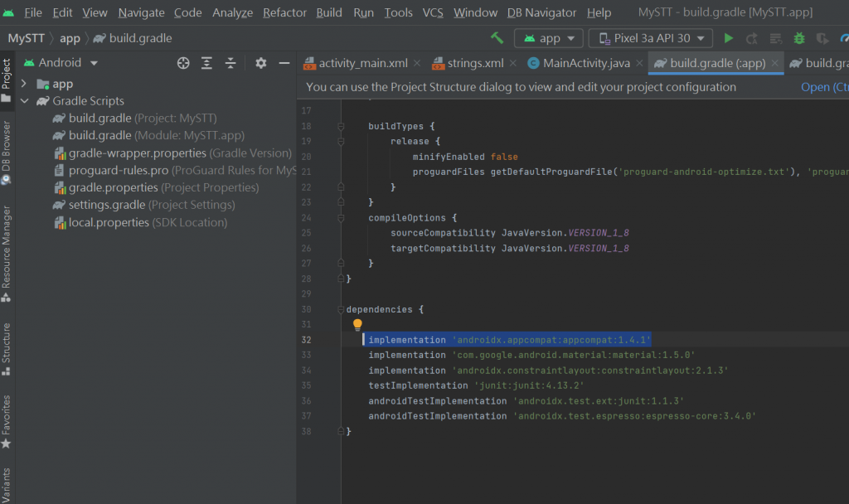
Task: Click the espresso-core:3.4.0 dependency line
Action: pyautogui.click(x=562, y=416)
